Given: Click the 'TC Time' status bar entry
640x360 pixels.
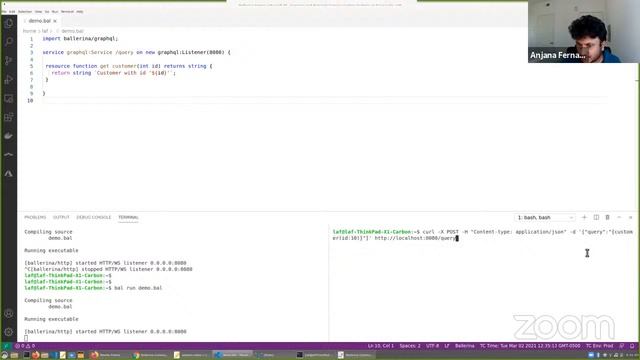Looking at the screenshot, I should (530, 346).
